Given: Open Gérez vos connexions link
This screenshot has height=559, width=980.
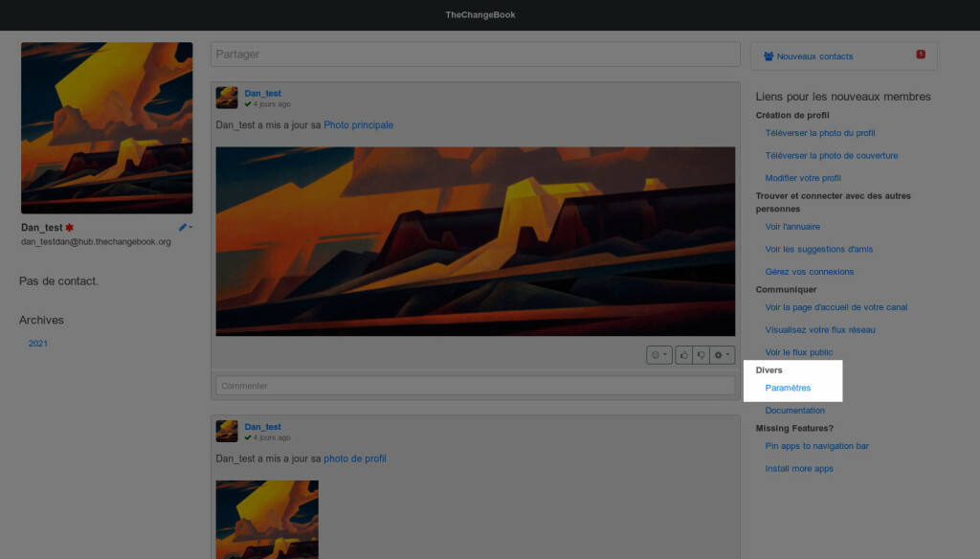Looking at the screenshot, I should click(x=810, y=272).
